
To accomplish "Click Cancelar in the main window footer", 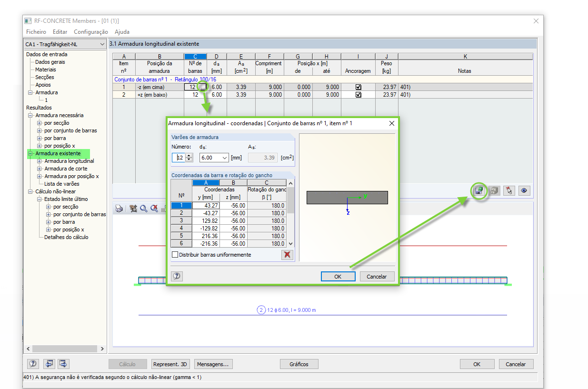I will pos(516,364).
